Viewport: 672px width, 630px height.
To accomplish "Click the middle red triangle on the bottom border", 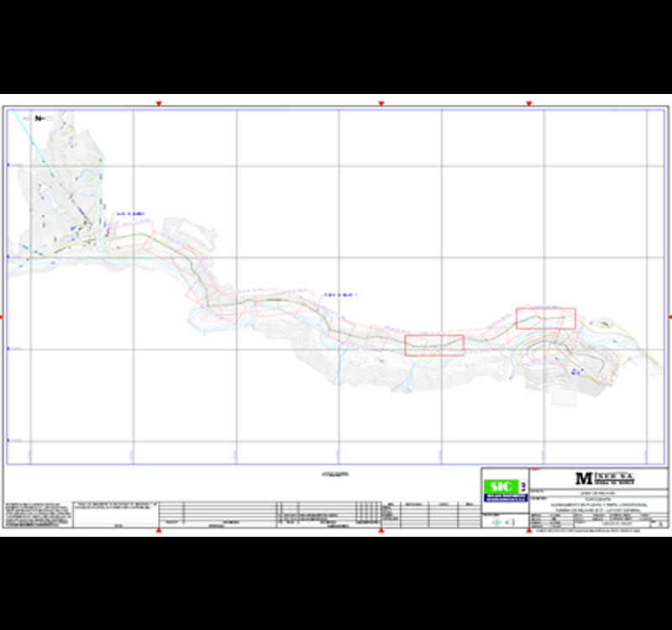I will 381,532.
